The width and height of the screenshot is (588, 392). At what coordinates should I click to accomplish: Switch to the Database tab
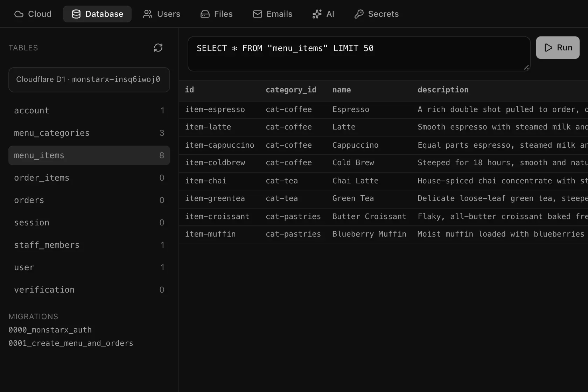click(97, 14)
